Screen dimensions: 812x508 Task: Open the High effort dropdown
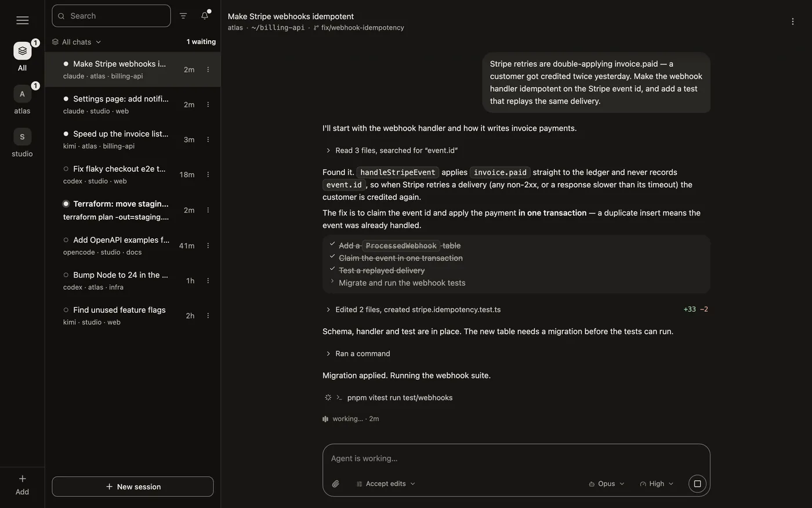coord(657,484)
